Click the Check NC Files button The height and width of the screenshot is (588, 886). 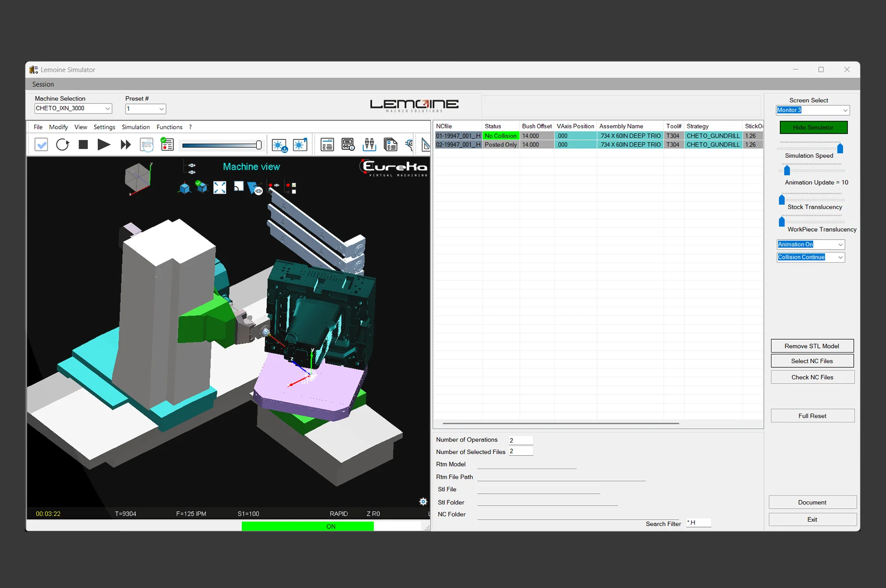coord(812,378)
